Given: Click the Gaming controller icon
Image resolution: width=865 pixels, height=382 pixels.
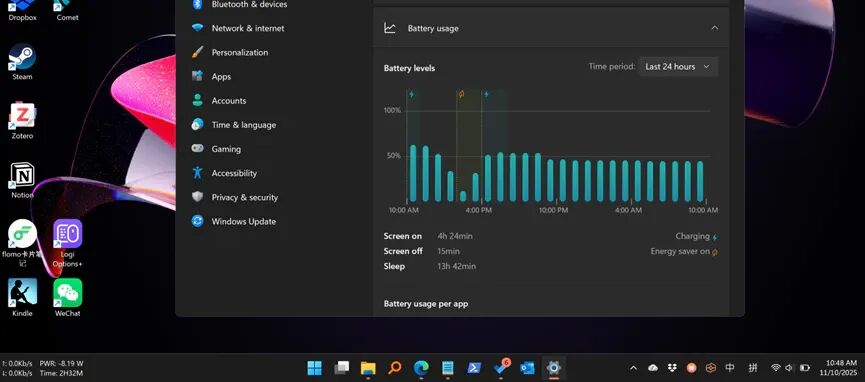Looking at the screenshot, I should pos(197,148).
